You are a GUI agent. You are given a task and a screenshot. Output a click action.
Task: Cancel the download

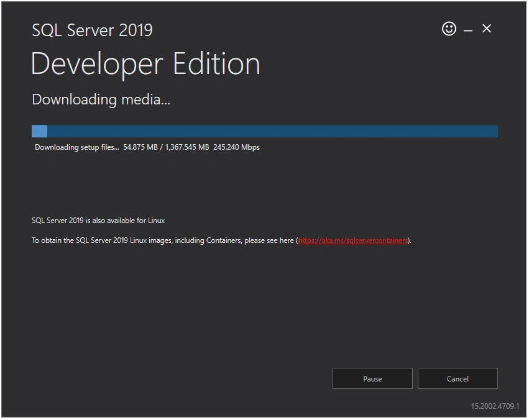458,378
